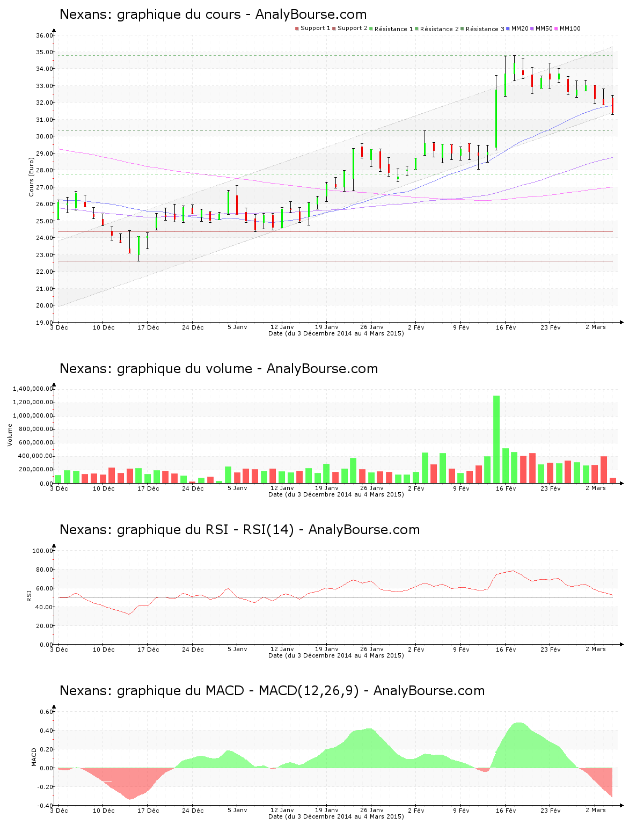The width and height of the screenshot is (644, 832).
Task: Click the 'MACD' vertical axis title
Action: click(34, 757)
